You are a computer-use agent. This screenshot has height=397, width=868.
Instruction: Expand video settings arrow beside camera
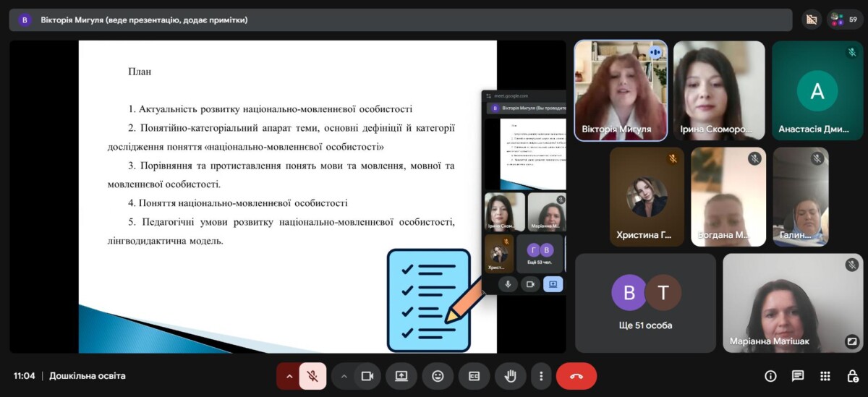tap(344, 376)
